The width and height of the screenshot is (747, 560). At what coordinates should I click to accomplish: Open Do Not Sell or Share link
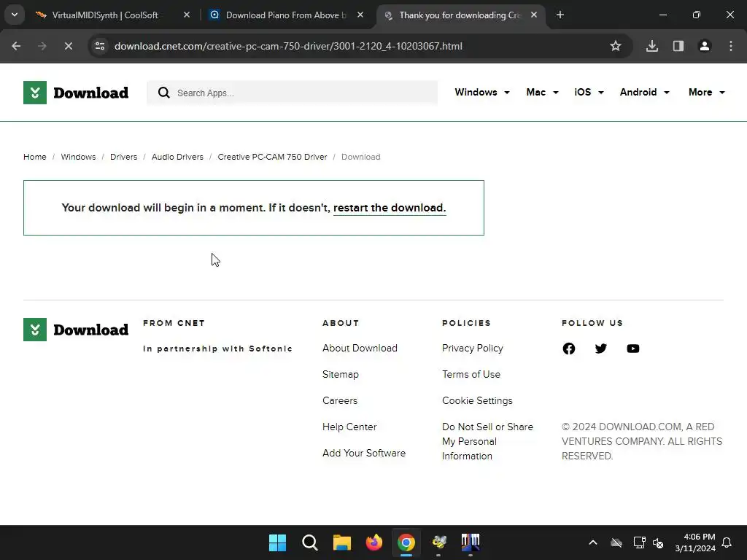(487, 441)
